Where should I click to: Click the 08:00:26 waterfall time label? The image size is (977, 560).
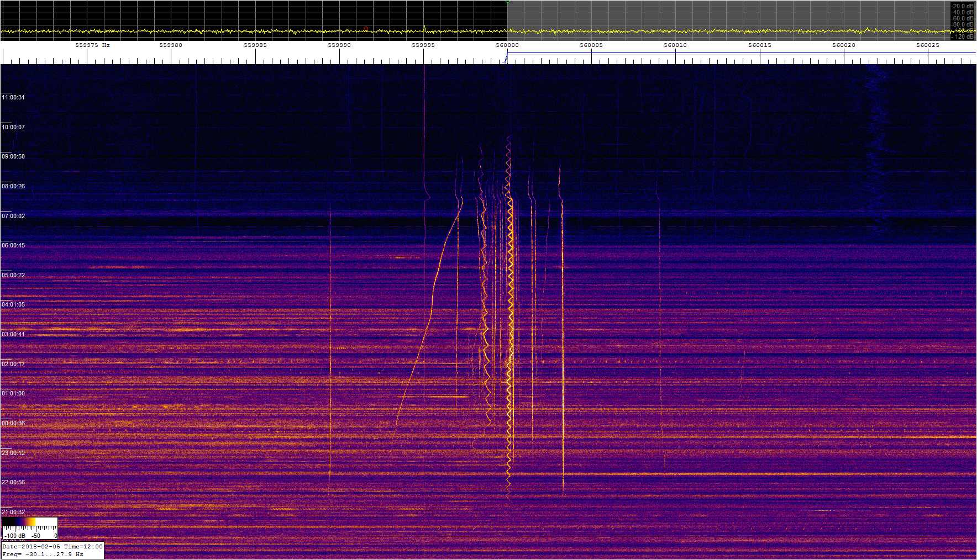[x=13, y=186]
